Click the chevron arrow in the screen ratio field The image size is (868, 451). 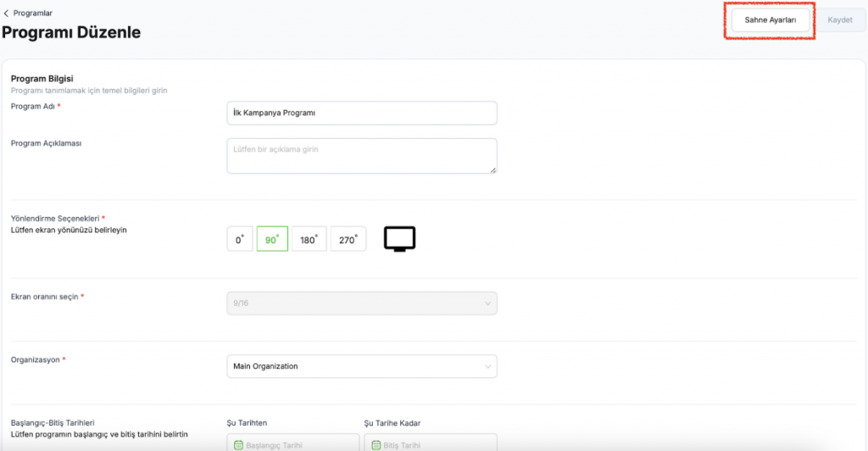(487, 303)
